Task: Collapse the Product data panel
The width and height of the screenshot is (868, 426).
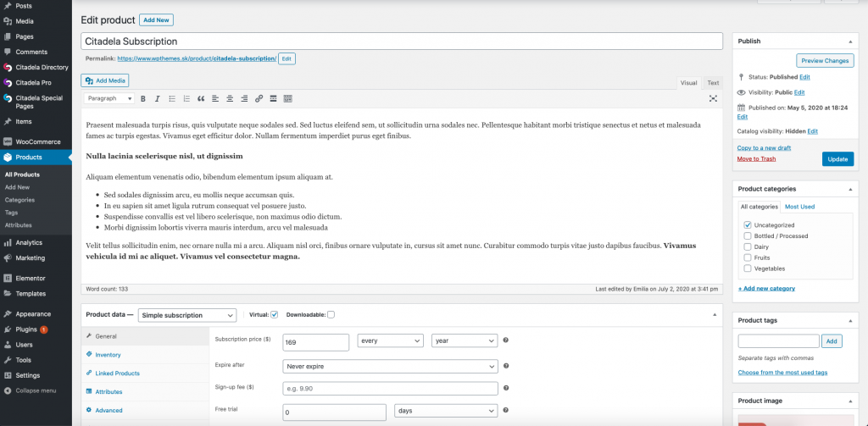Action: pos(714,314)
